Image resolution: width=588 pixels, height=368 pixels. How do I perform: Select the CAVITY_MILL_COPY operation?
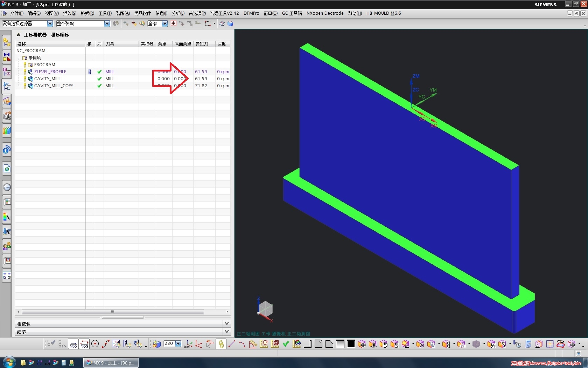[54, 86]
